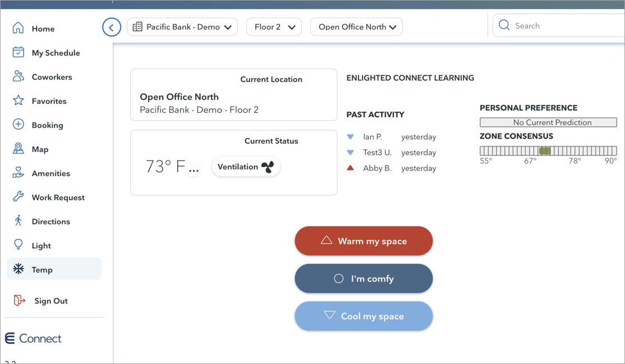
Task: Click the My Schedule calendar icon
Action: [18, 52]
